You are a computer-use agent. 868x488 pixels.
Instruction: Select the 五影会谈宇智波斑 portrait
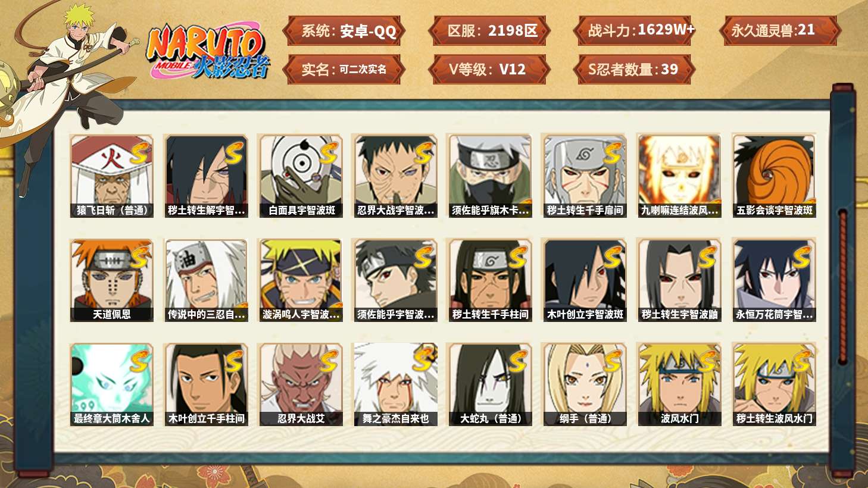(x=774, y=176)
